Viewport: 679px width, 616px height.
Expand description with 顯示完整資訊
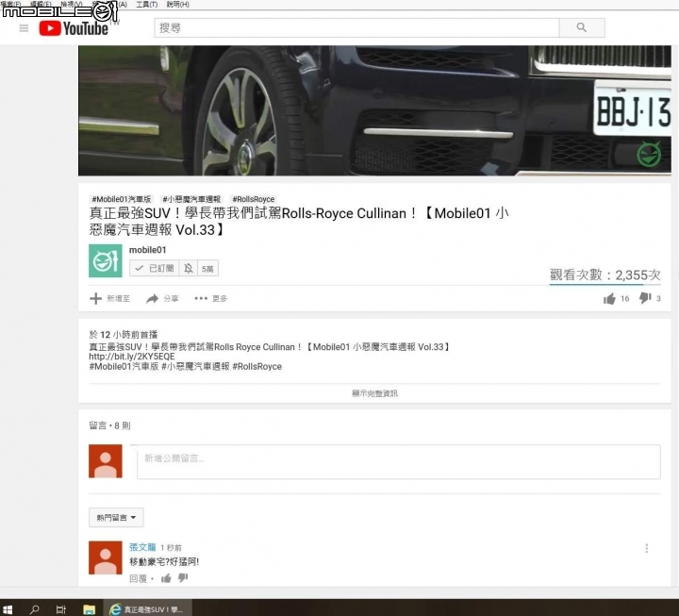point(374,393)
